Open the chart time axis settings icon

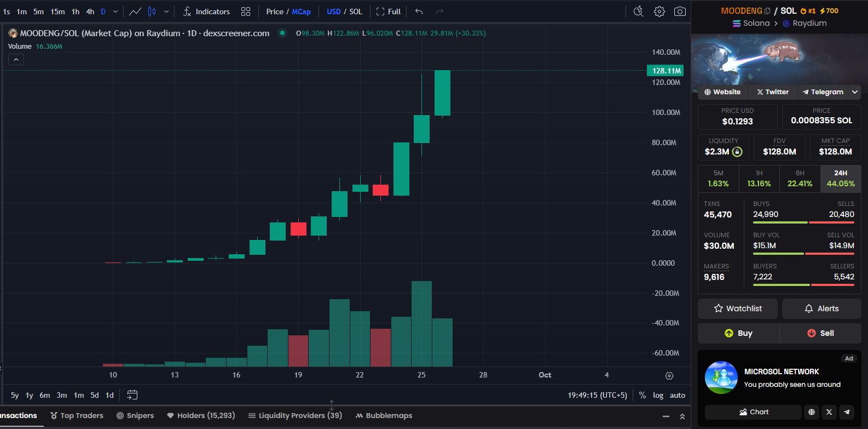669,375
